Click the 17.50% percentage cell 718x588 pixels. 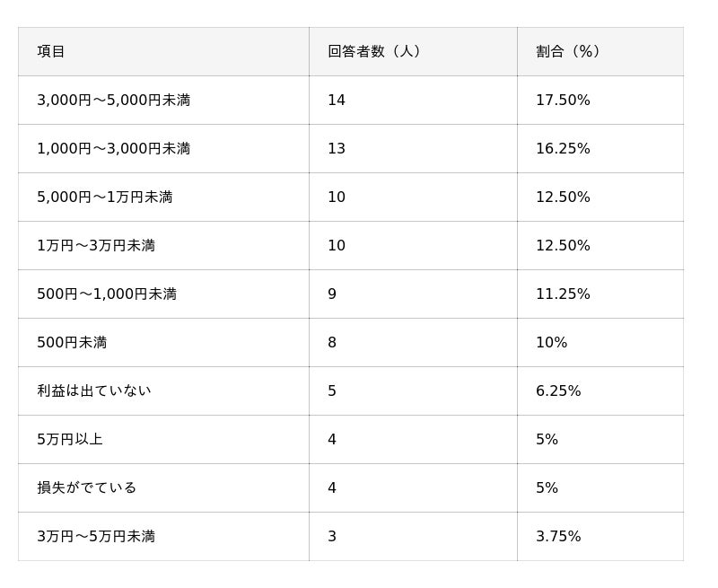tap(563, 100)
